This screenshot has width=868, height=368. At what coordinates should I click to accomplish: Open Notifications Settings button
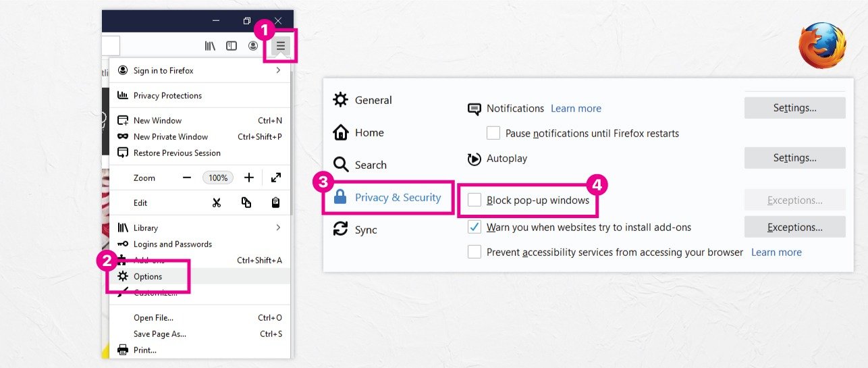(794, 107)
